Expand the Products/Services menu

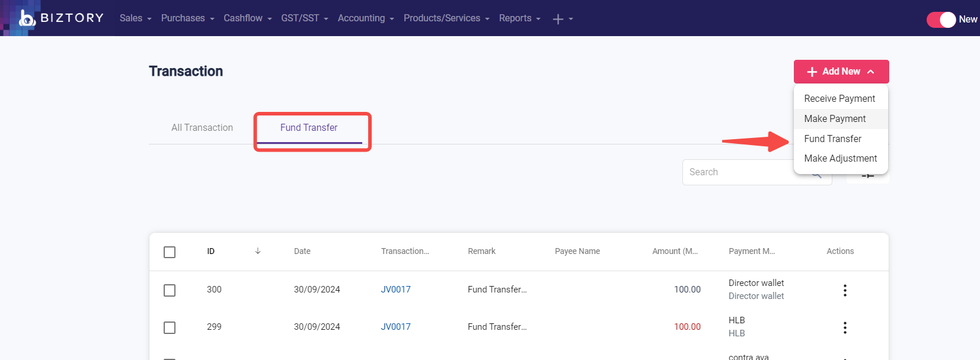[x=446, y=18]
